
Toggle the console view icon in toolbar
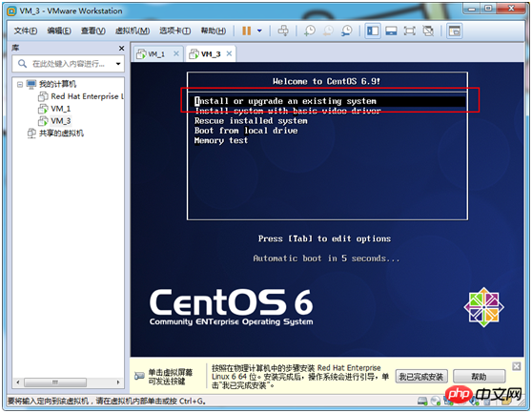point(454,31)
